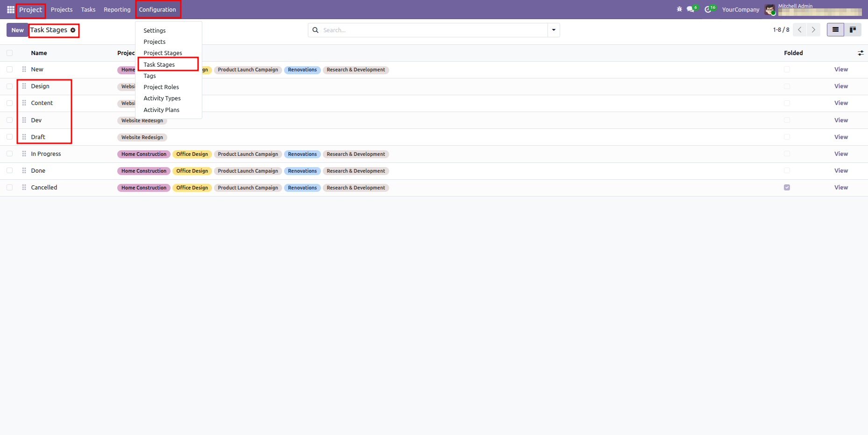Viewport: 868px width, 435px height.
Task: Tick the checkbox for Dev row
Action: (9, 120)
